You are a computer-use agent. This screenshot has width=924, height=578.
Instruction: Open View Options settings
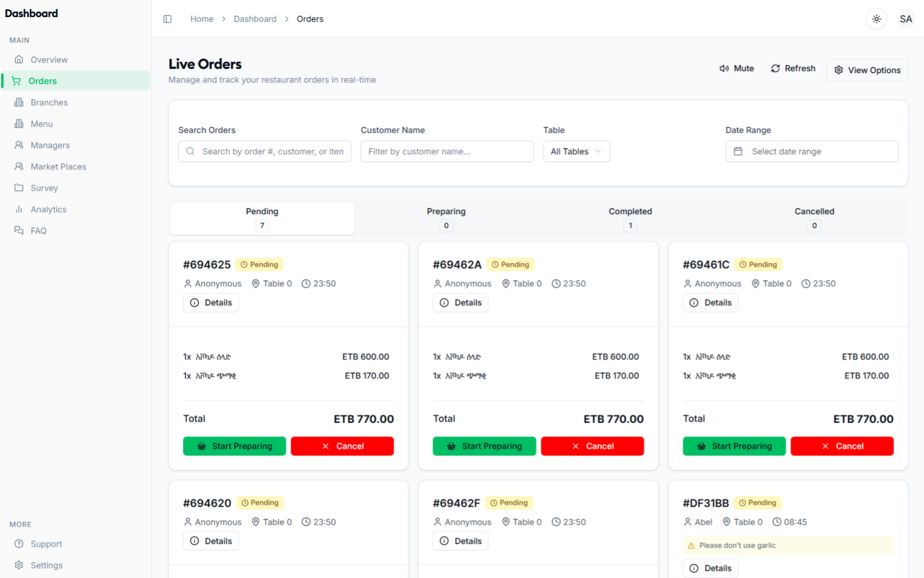[867, 70]
